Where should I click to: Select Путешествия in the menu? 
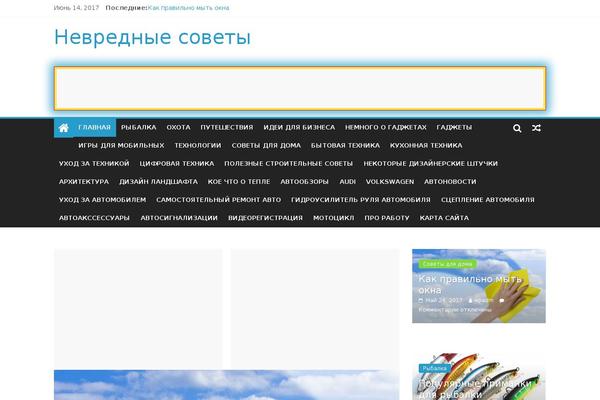click(x=227, y=127)
